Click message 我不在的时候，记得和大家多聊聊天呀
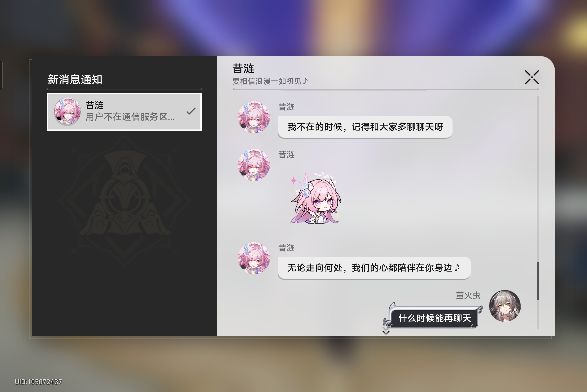The image size is (587, 392). [x=365, y=127]
